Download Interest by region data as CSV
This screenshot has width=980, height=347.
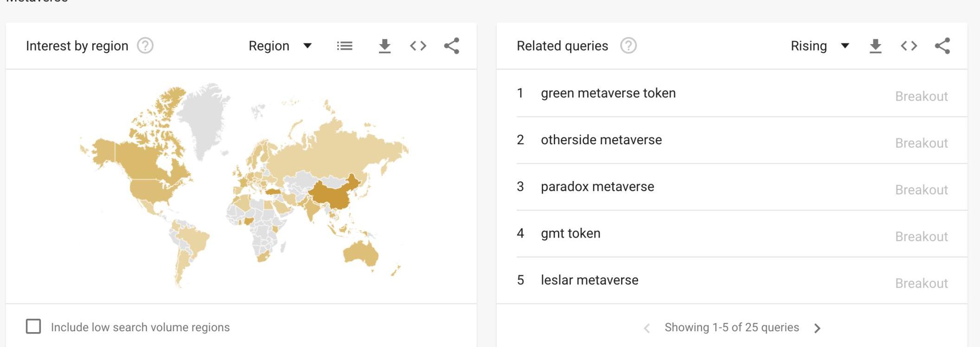(x=384, y=46)
